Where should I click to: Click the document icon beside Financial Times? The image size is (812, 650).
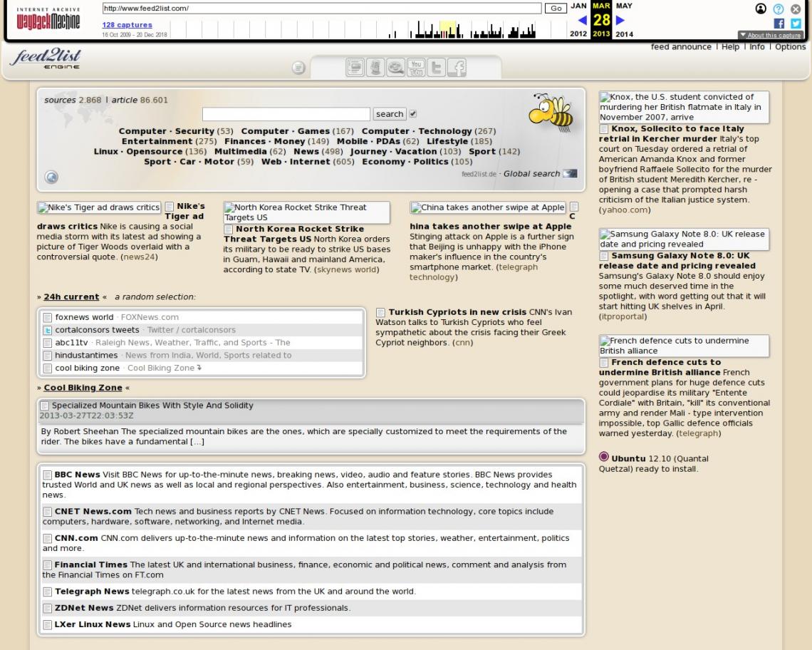point(47,565)
